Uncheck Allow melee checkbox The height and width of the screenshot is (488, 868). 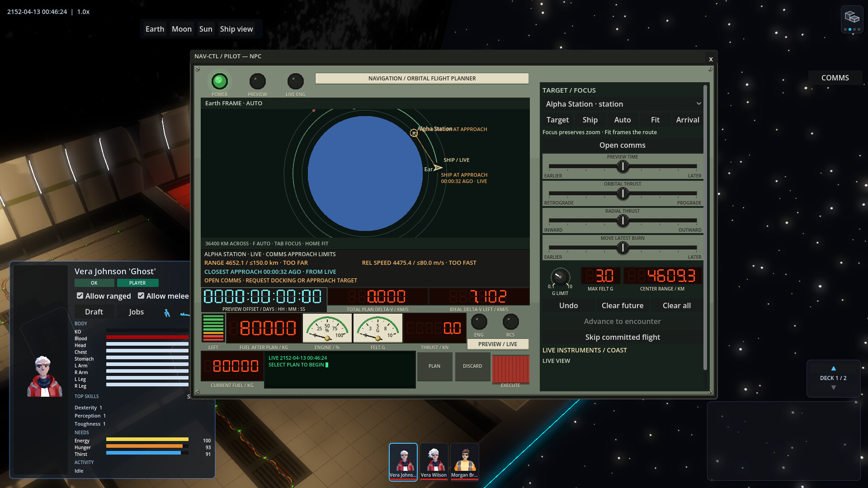coord(141,296)
